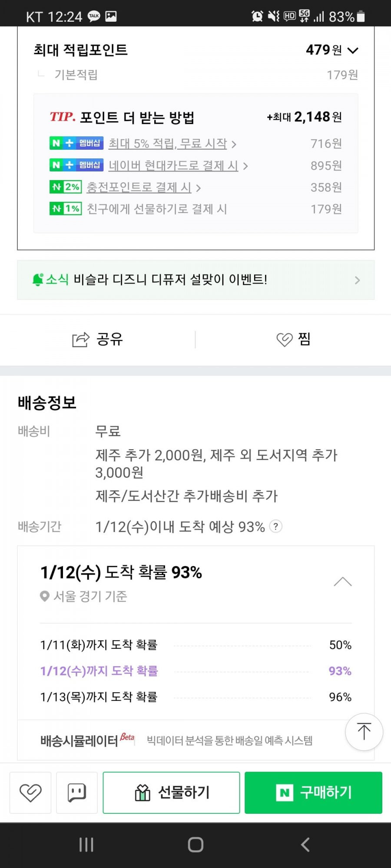Open the chat inquiry smiley icon
The width and height of the screenshot is (391, 868).
coord(77,792)
